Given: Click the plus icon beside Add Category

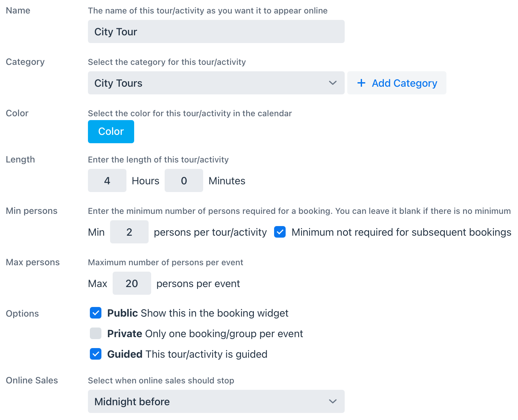Looking at the screenshot, I should point(361,83).
